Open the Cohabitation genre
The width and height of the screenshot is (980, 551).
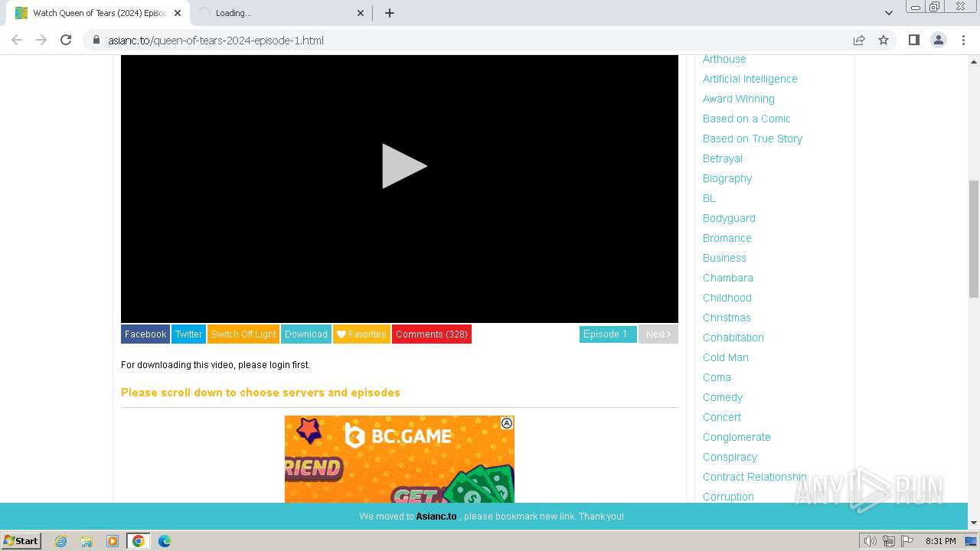tap(733, 337)
